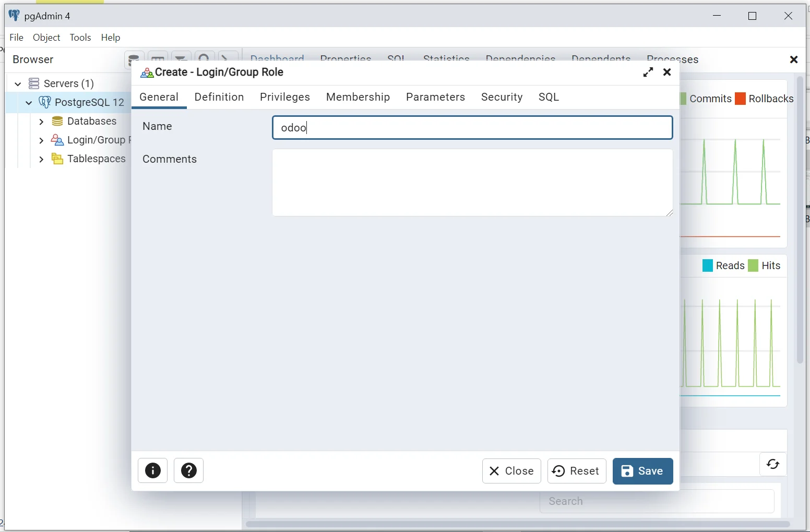Select the Tablespaces tree row
The height and width of the screenshot is (532, 810).
68,159
